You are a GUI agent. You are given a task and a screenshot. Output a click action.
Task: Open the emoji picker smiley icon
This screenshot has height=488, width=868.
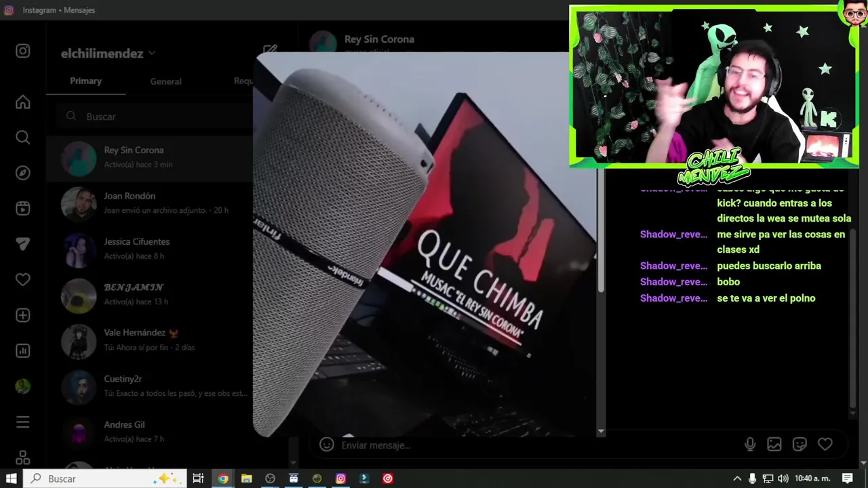click(x=327, y=445)
